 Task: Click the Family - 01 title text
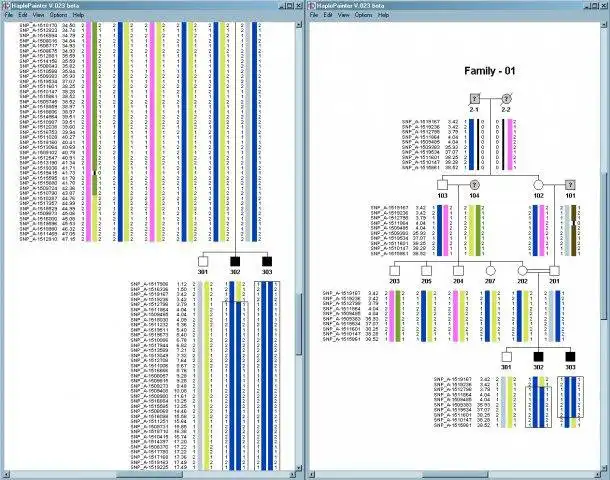490,71
